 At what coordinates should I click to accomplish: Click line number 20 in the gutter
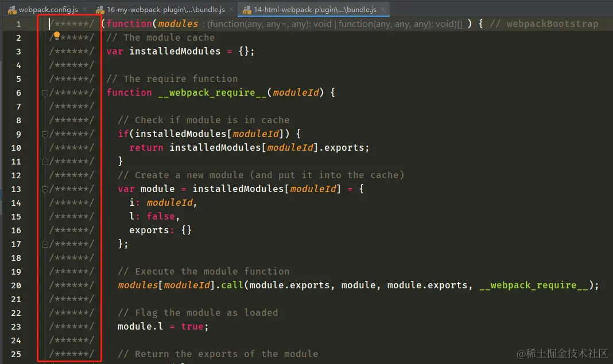(16, 286)
